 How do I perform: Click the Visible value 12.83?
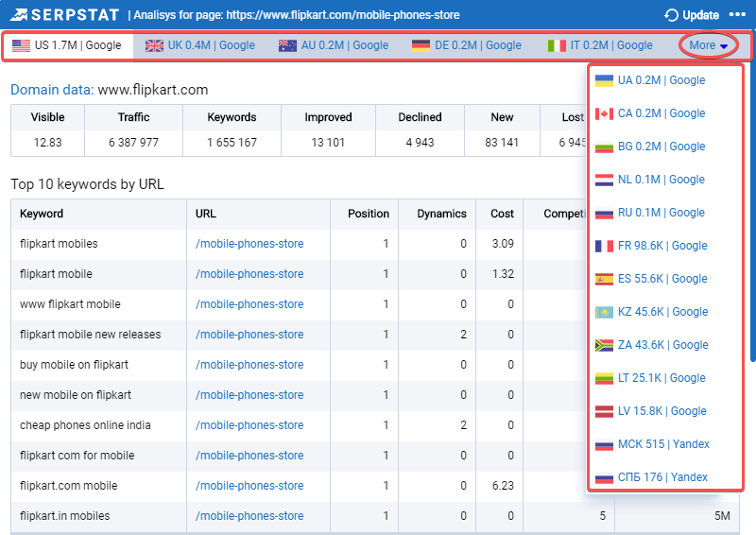[x=48, y=143]
